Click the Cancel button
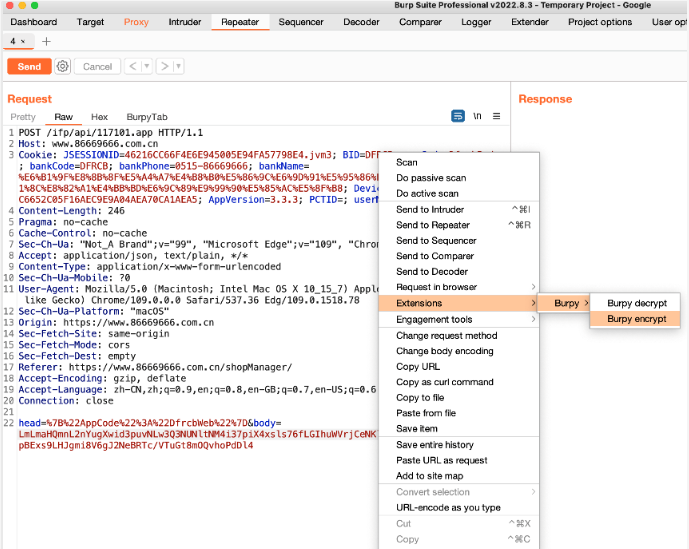Screen dimensions: 689x549 point(98,66)
